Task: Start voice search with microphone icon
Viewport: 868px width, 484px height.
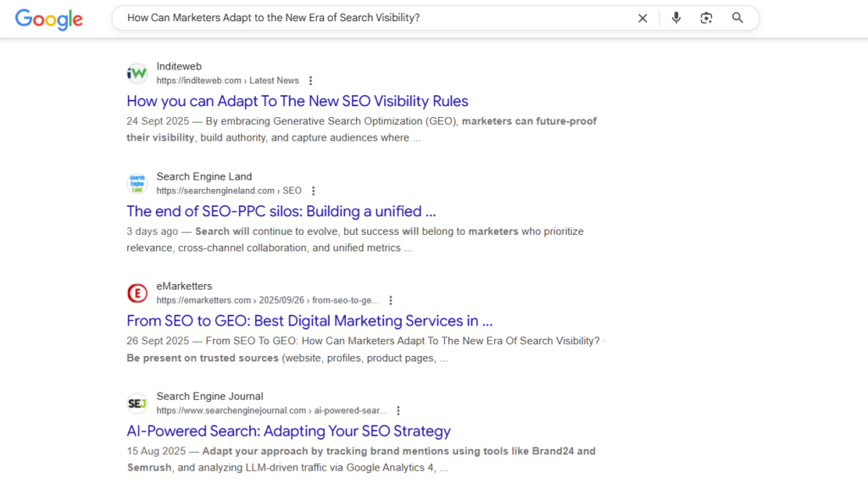Action: pyautogui.click(x=676, y=18)
